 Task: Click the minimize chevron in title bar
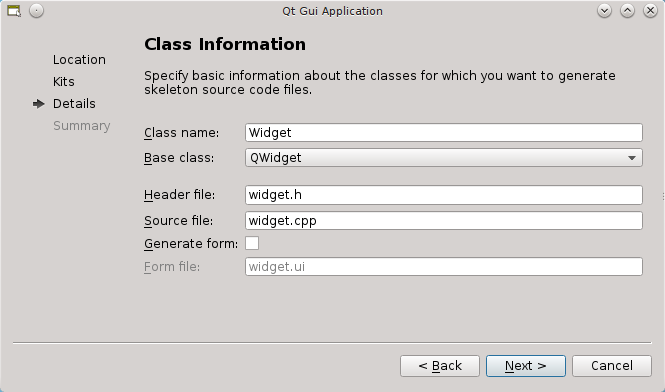pyautogui.click(x=604, y=11)
